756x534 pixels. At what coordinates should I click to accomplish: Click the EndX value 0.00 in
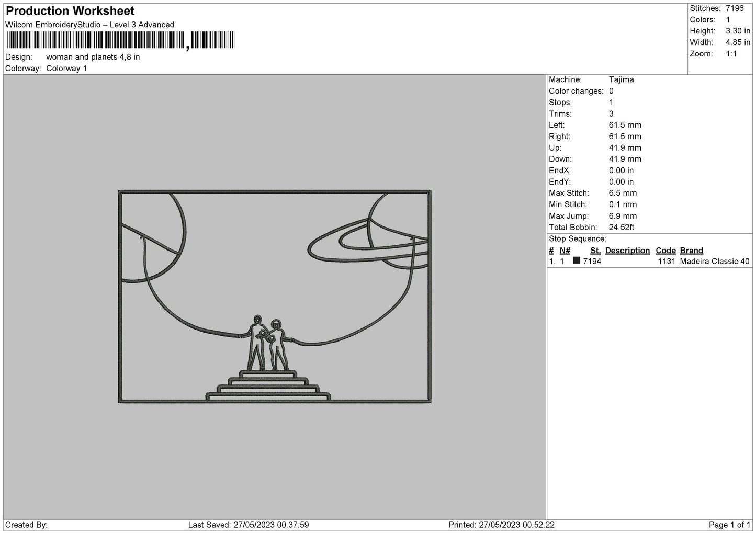point(621,171)
